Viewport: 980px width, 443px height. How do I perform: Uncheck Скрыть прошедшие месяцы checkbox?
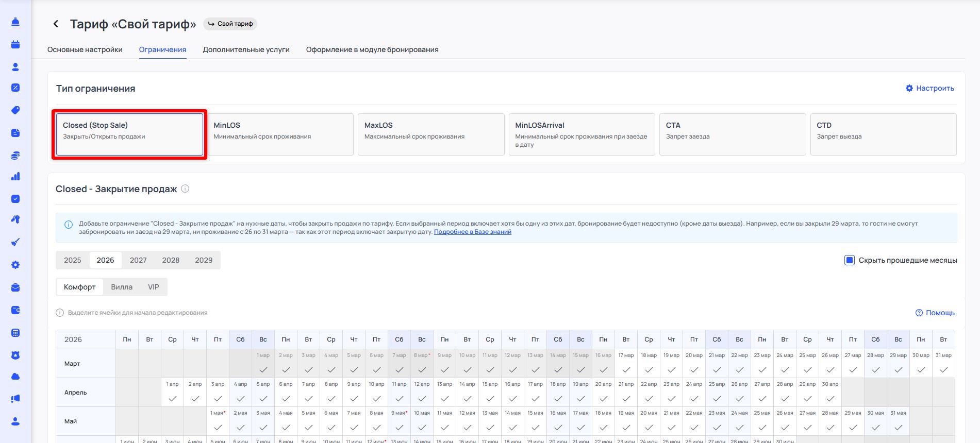pyautogui.click(x=849, y=260)
